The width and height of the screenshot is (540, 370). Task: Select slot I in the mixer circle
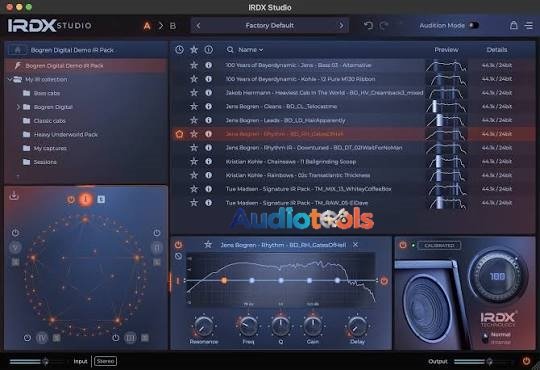tap(85, 199)
